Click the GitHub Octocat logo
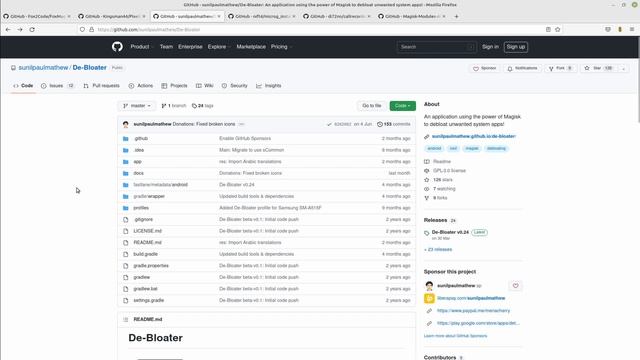The image size is (640, 360). point(117,47)
